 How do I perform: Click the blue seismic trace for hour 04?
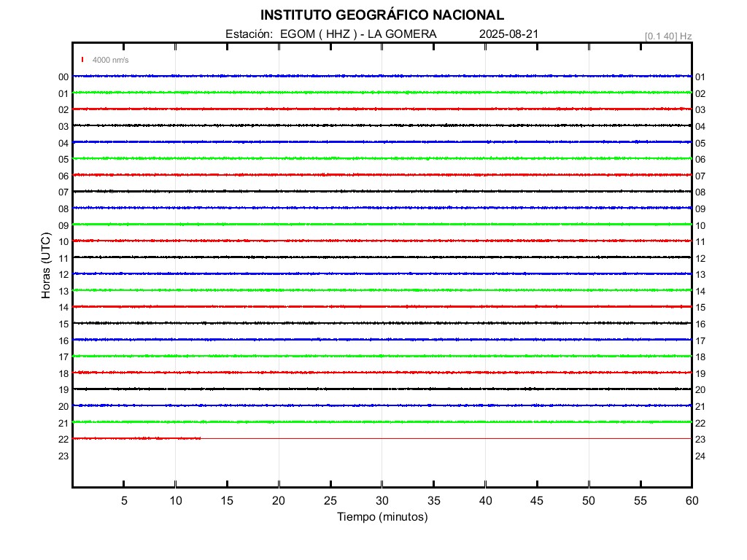[x=382, y=142]
